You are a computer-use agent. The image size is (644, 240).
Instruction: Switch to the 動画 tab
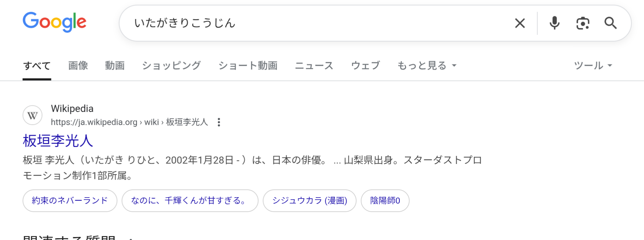coord(115,65)
